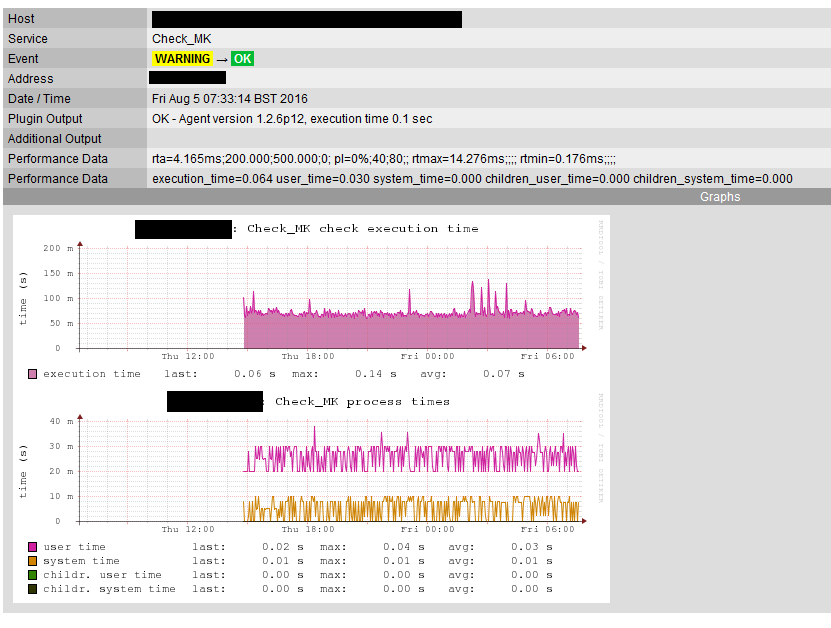831x628 pixels.
Task: Click the green OK status badge
Action: point(242,59)
